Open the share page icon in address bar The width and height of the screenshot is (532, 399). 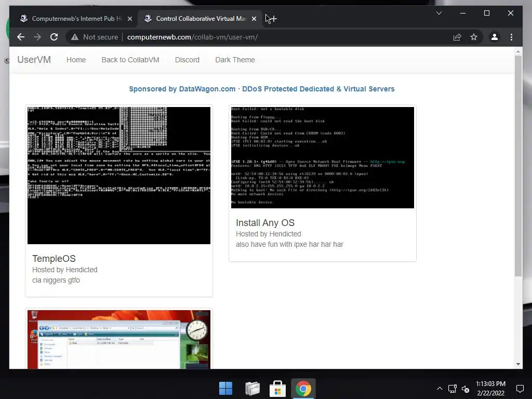click(457, 37)
